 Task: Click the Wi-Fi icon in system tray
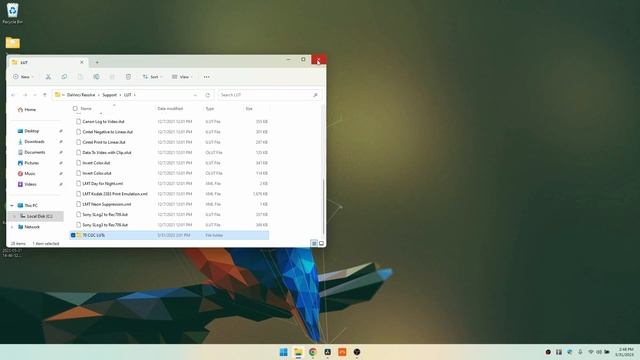click(591, 352)
